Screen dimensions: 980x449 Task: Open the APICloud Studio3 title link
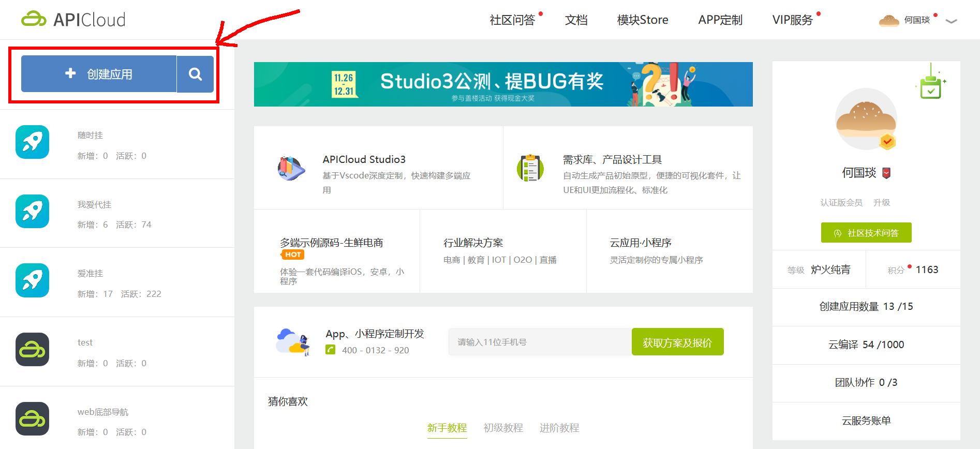364,159
